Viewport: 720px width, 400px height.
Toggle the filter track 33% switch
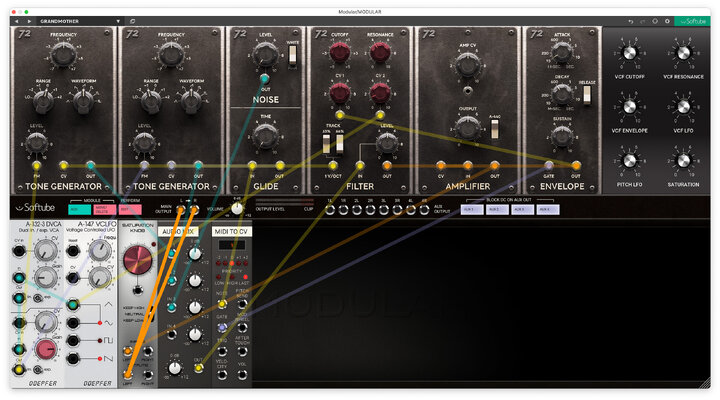click(x=326, y=144)
